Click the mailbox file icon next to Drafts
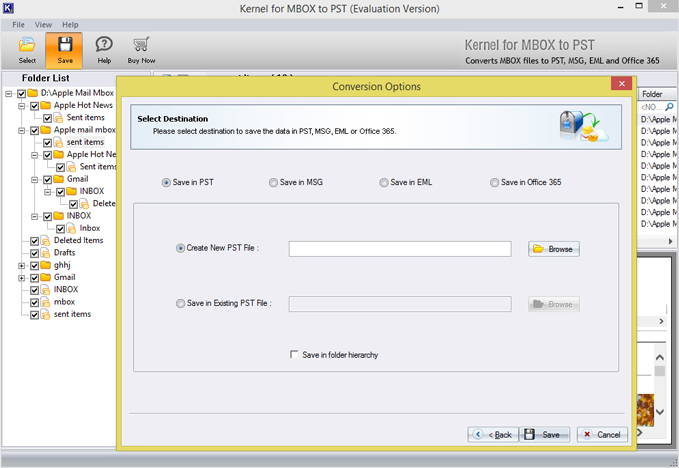679x468 pixels. coord(45,253)
